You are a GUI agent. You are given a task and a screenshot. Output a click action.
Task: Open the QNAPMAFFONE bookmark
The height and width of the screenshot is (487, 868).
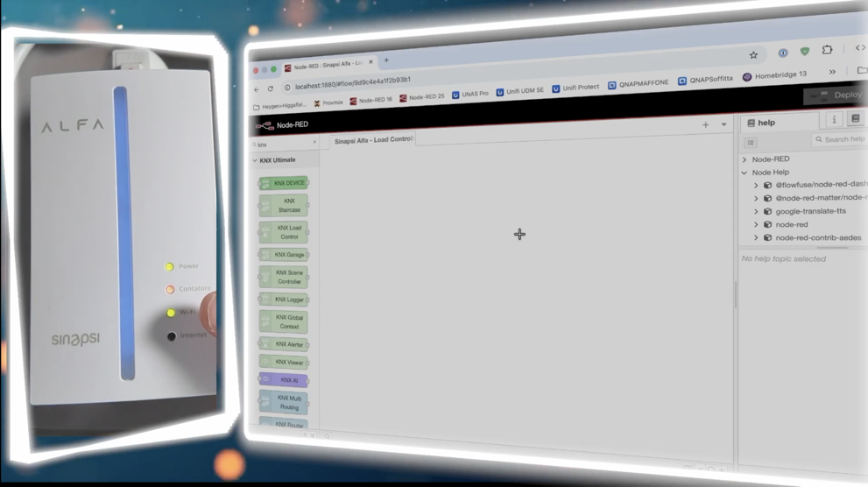pyautogui.click(x=639, y=84)
